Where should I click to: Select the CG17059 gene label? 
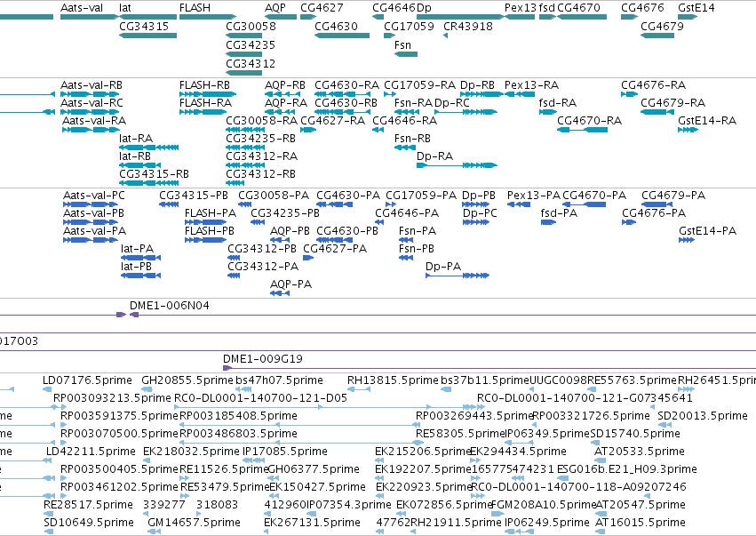[x=409, y=26]
